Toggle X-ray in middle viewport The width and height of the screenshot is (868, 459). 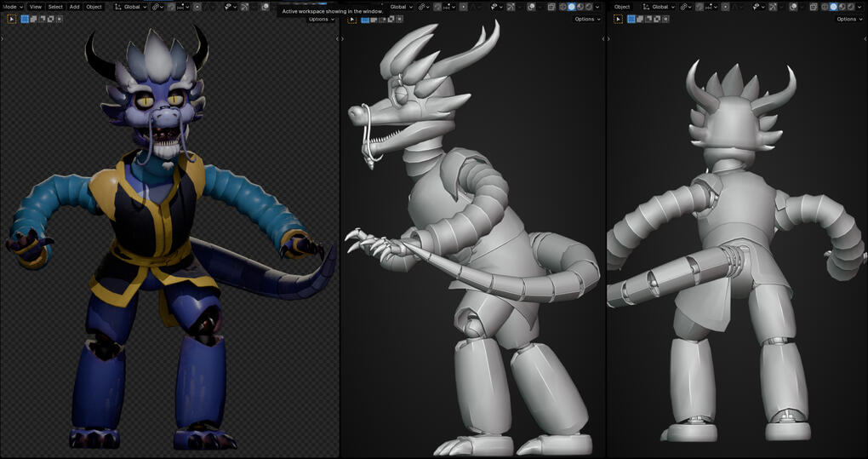551,7
